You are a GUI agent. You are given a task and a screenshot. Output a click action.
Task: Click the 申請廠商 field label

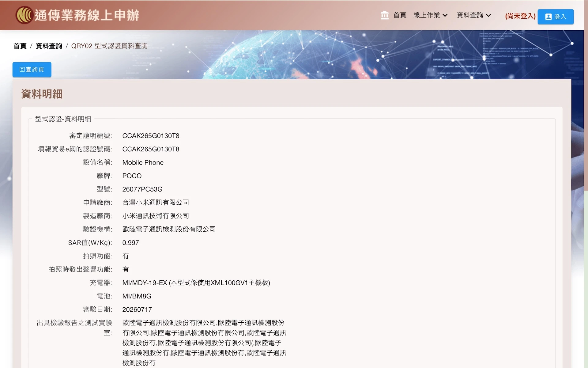tap(98, 203)
